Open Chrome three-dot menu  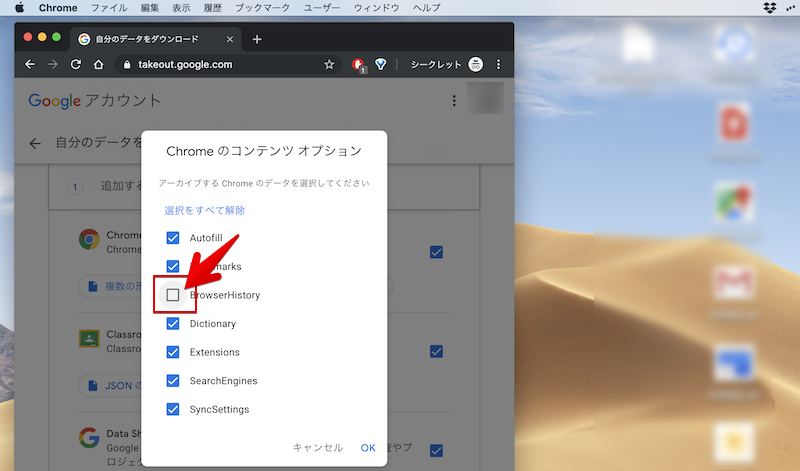[499, 64]
